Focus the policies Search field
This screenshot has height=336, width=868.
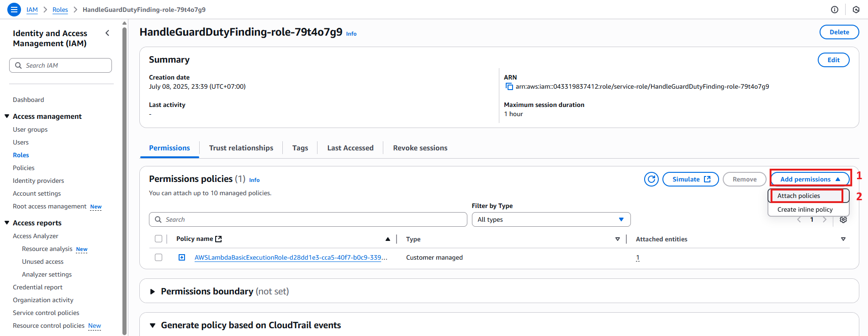tap(308, 219)
